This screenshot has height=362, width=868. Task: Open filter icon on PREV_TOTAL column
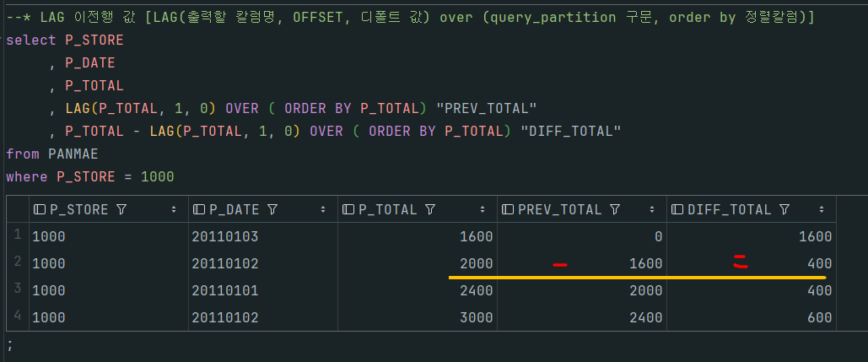tap(614, 210)
